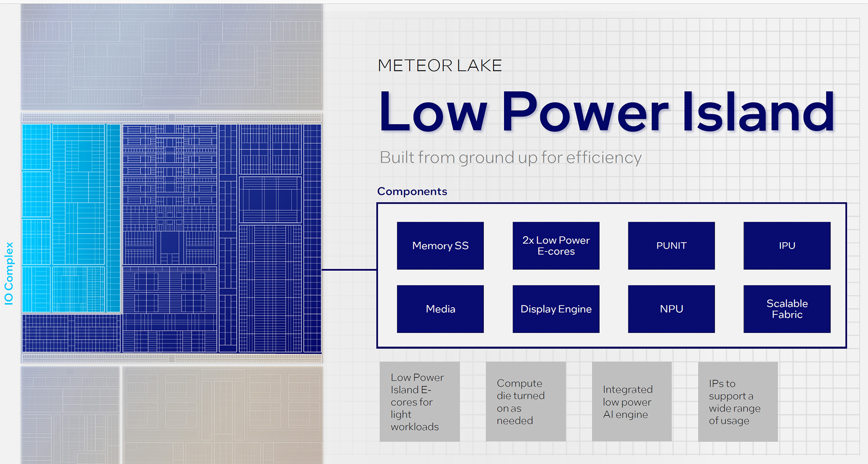The image size is (868, 464).
Task: Click the 'Low Power Island E-cores for light workloads' card
Action: point(420,402)
